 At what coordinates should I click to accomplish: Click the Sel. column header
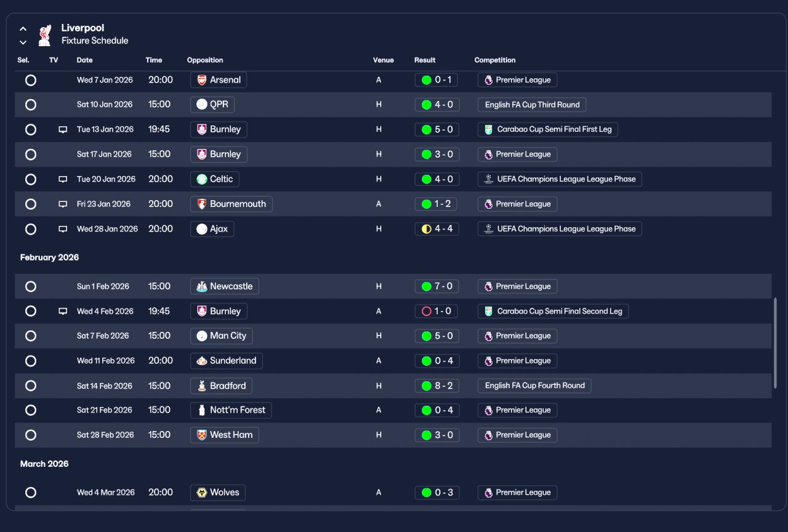(x=23, y=60)
